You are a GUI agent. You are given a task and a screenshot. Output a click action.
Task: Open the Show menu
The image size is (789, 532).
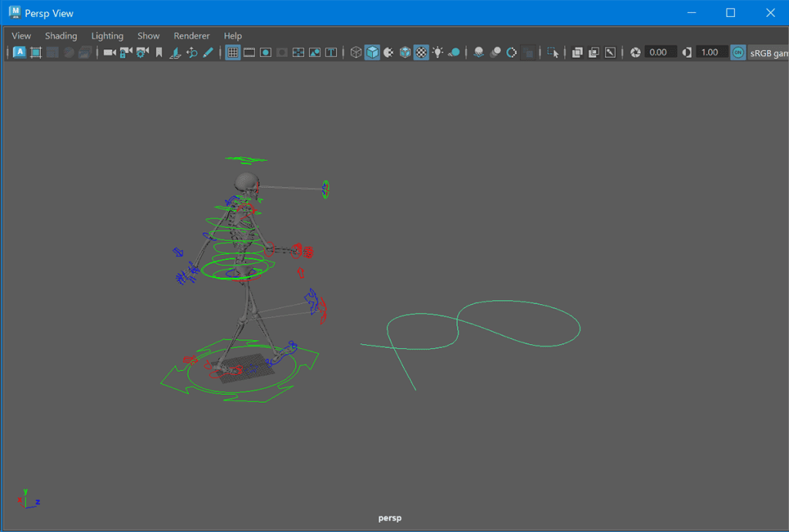(149, 35)
